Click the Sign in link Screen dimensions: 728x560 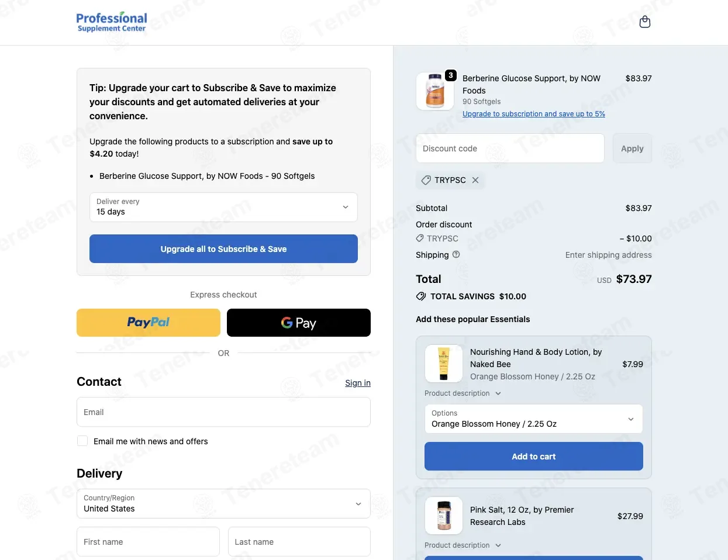coord(358,383)
